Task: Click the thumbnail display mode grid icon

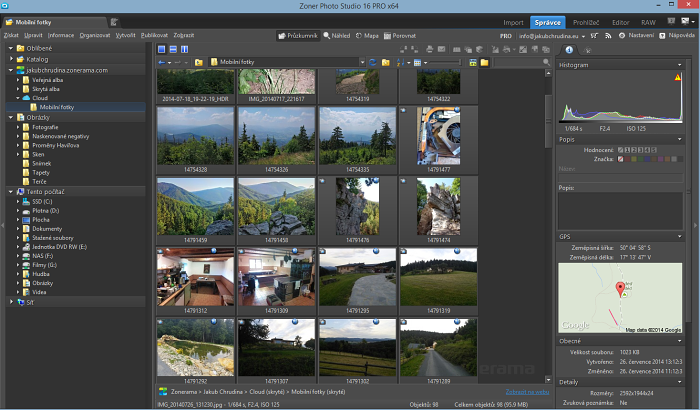Action: click(x=417, y=63)
